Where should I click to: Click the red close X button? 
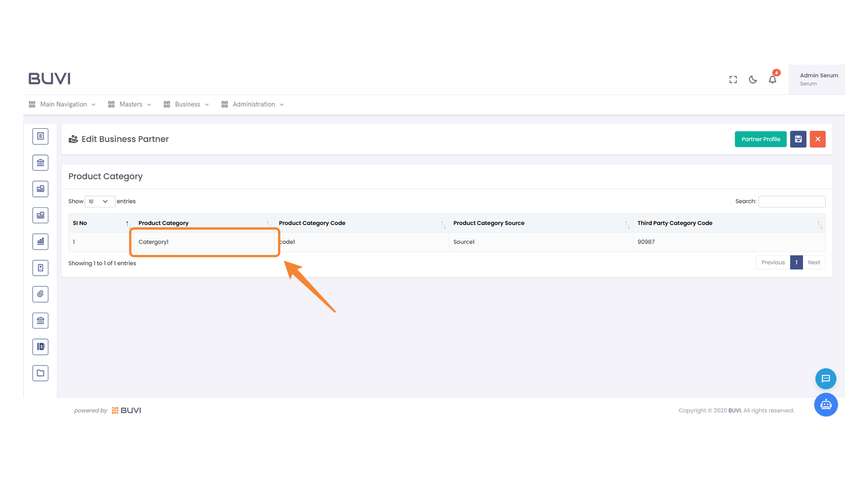point(817,139)
